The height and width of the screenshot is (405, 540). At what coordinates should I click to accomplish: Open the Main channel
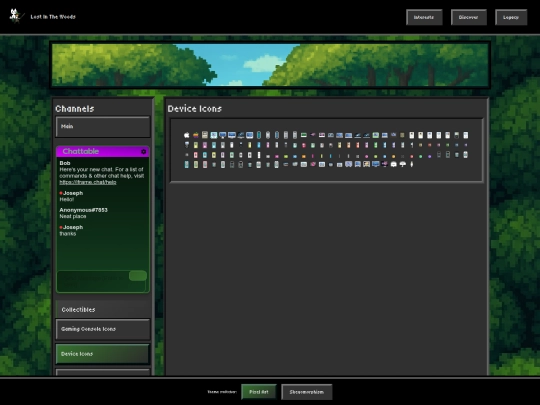click(x=103, y=127)
